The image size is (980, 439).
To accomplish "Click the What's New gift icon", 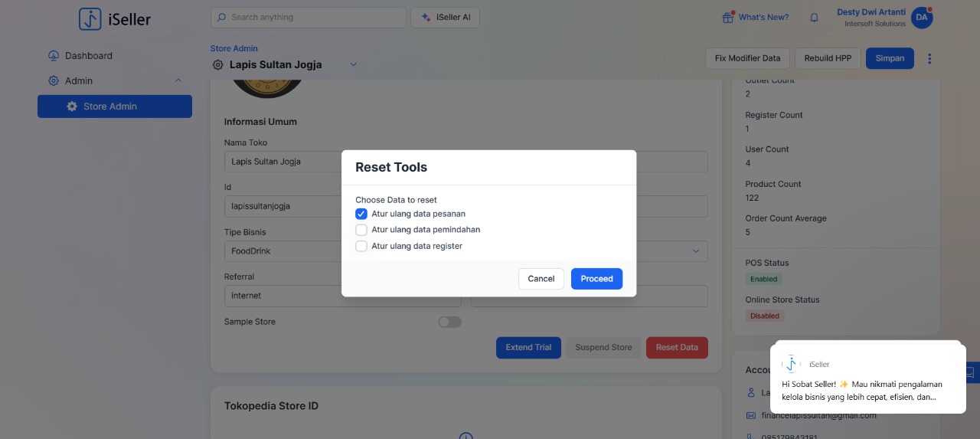I will tap(728, 17).
